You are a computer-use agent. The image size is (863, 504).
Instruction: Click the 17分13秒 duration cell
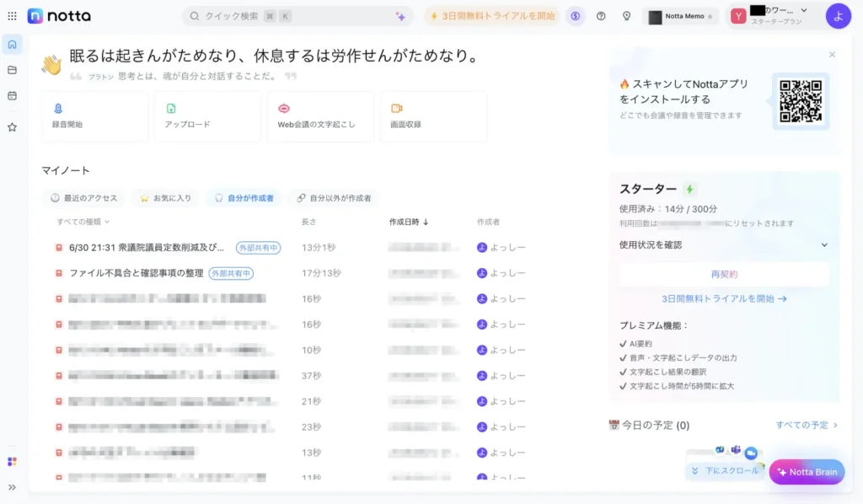[x=321, y=273]
